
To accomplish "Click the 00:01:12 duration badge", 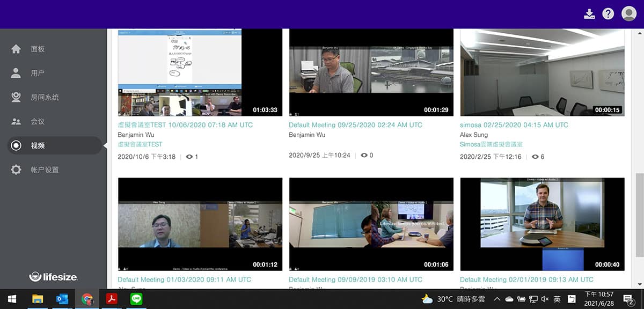I will point(265,264).
